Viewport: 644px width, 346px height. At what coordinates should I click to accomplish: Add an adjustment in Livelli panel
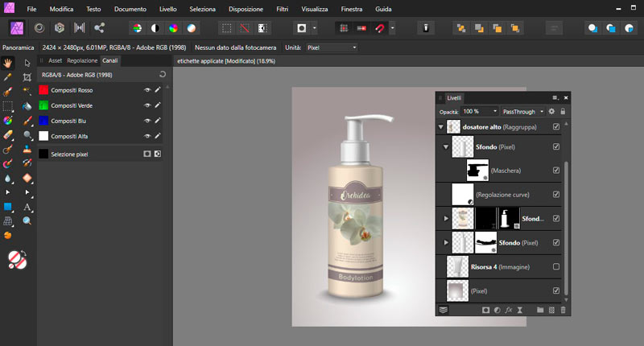[x=497, y=311]
